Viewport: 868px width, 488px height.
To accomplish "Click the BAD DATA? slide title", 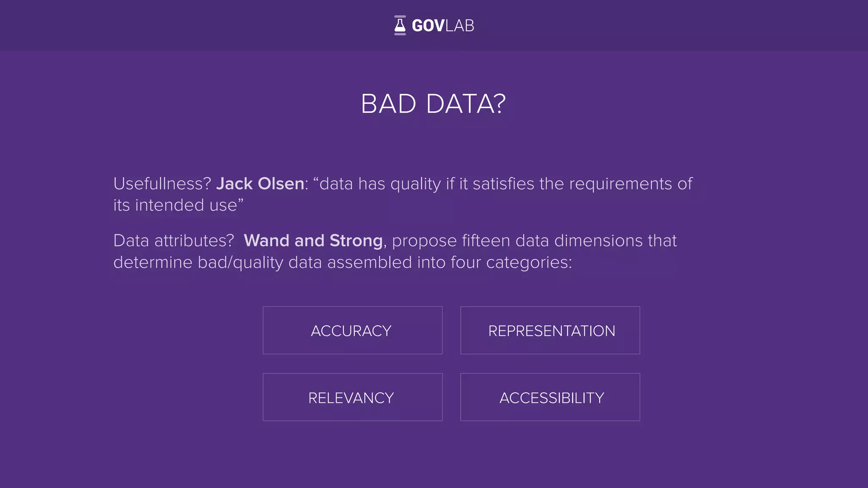I will [433, 104].
